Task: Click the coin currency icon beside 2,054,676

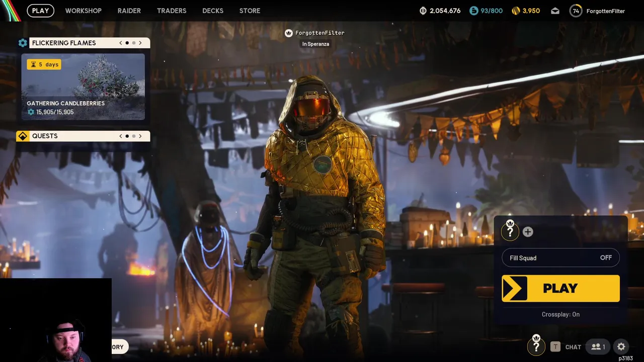Action: pos(423,11)
